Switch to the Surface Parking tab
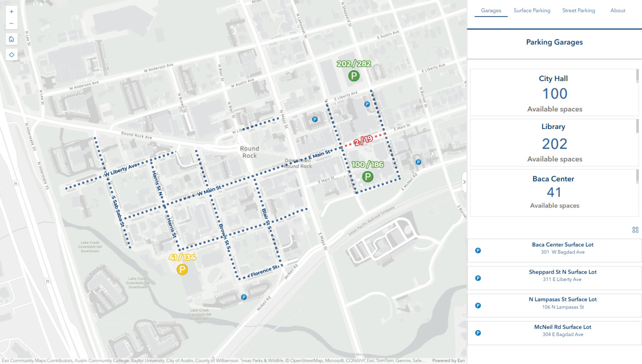Image resolution: width=642 pixels, height=364 pixels. pyautogui.click(x=532, y=10)
